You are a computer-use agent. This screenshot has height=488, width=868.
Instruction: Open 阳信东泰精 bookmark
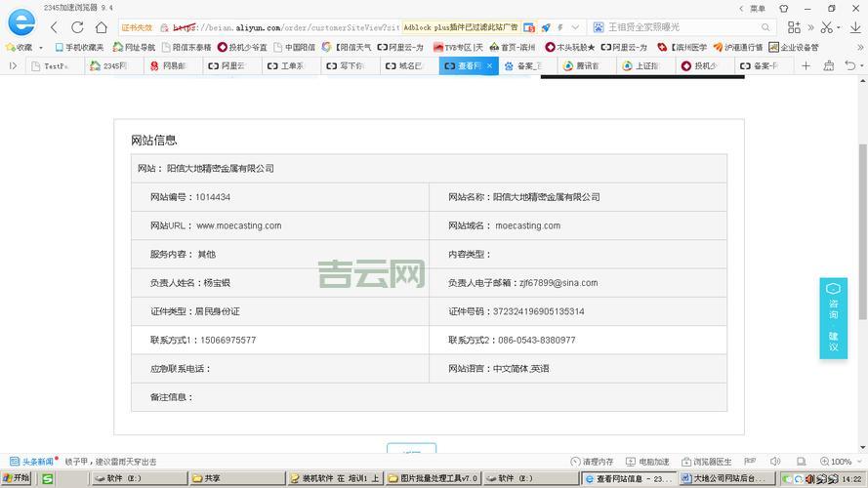point(186,47)
